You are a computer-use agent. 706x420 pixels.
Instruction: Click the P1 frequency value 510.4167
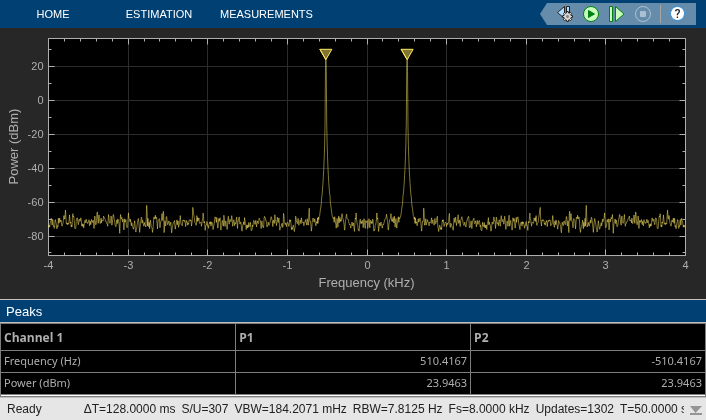tap(443, 361)
